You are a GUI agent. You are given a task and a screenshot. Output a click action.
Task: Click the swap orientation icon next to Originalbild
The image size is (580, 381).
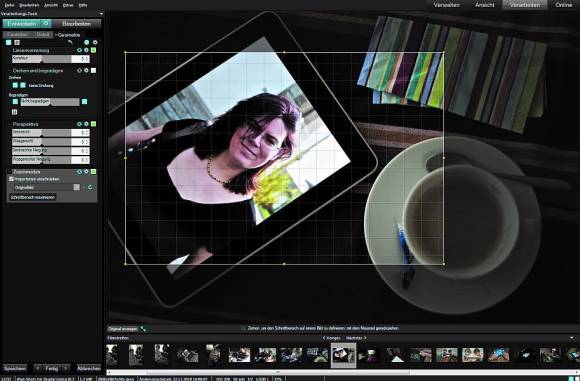pos(90,188)
